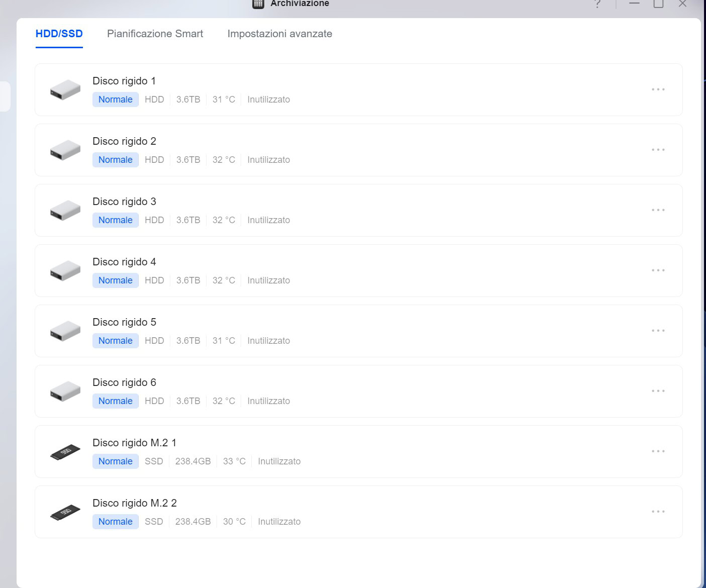Open the three-dot menu for Disco rigido 2
The image size is (706, 588).
tap(658, 150)
